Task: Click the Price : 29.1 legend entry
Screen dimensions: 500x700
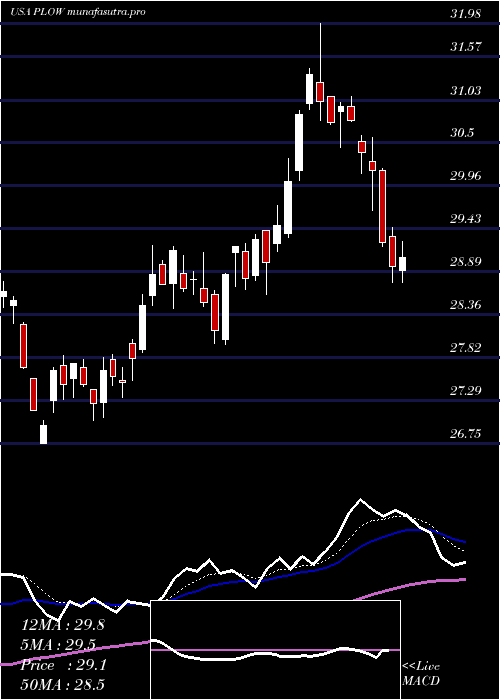Action: point(63,665)
